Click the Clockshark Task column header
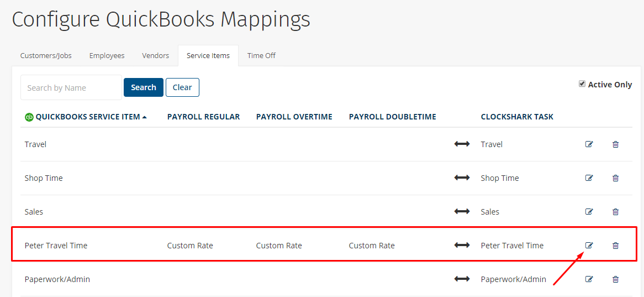The width and height of the screenshot is (644, 297). pyautogui.click(x=517, y=117)
